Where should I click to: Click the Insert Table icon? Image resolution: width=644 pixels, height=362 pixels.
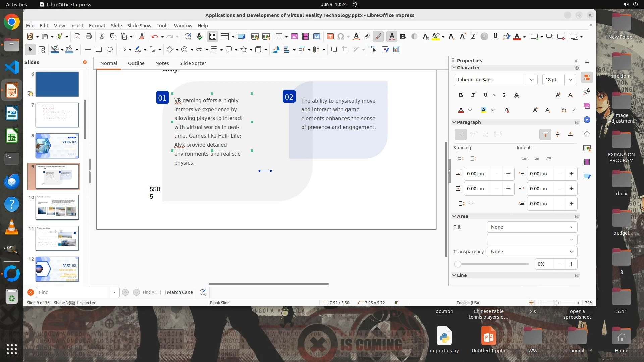279,37
